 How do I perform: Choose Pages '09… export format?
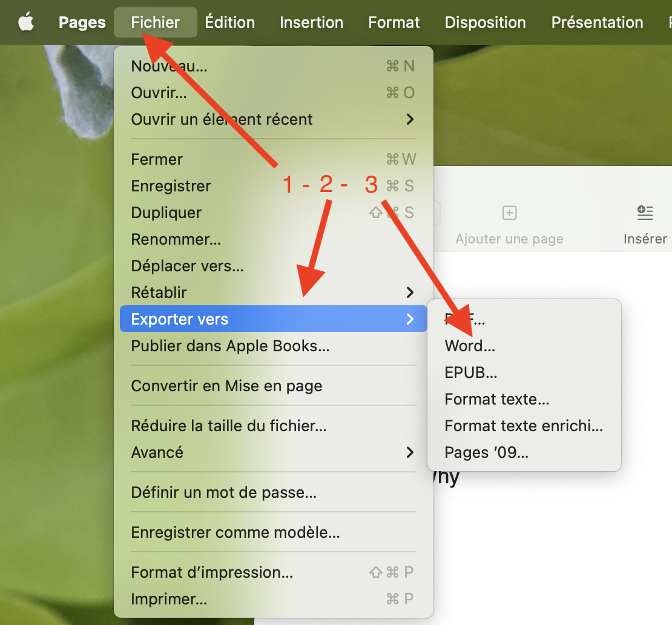pos(486,452)
